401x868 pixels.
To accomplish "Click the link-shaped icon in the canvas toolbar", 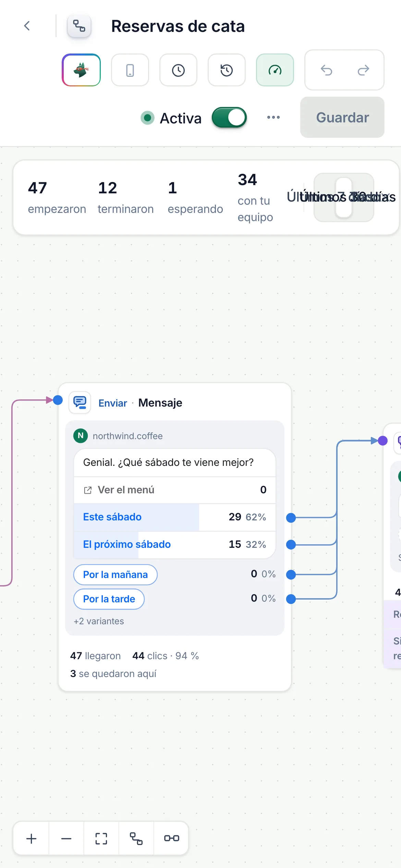I will point(171,839).
